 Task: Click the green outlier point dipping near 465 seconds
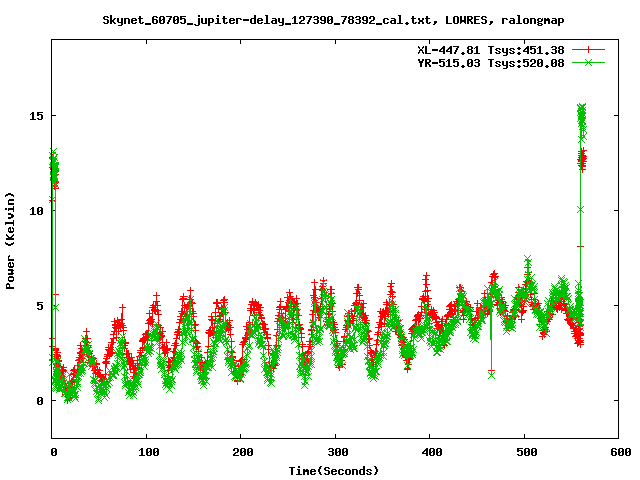pyautogui.click(x=491, y=375)
